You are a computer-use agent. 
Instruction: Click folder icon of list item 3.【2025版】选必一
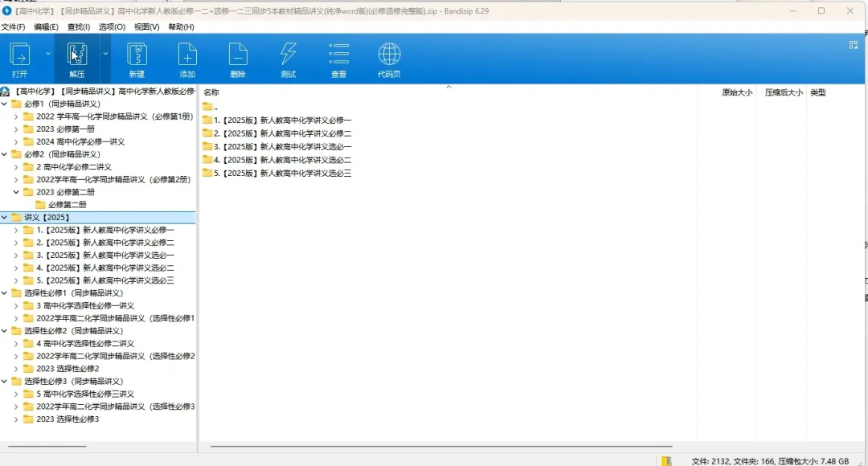207,146
